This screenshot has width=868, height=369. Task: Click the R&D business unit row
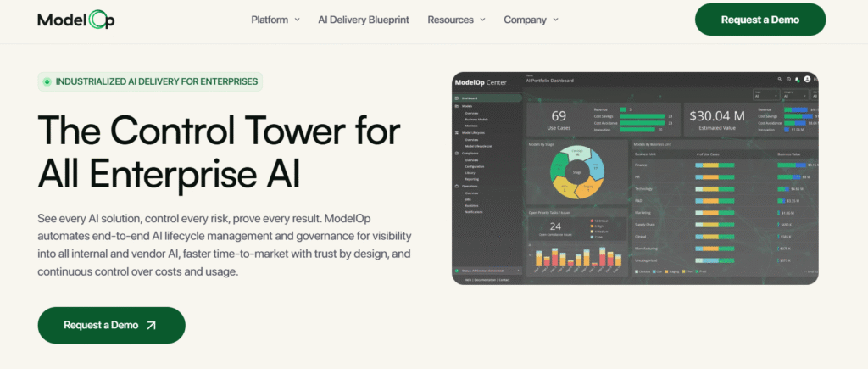725,201
